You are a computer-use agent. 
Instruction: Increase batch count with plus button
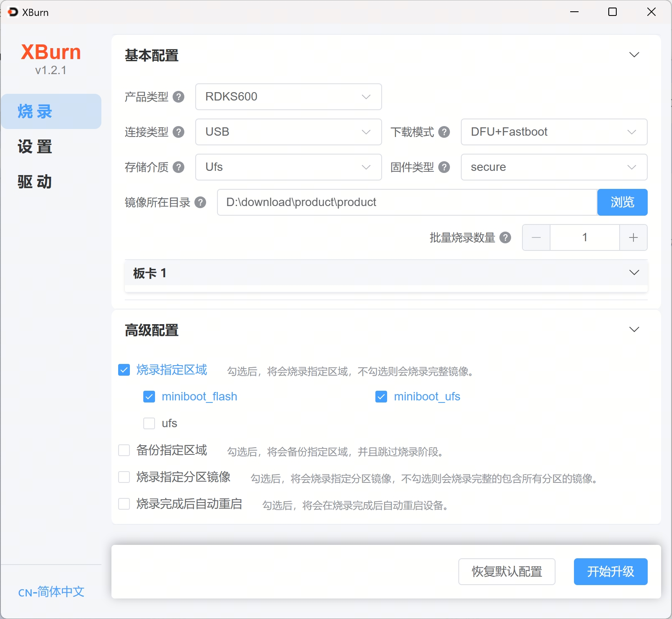pyautogui.click(x=633, y=237)
